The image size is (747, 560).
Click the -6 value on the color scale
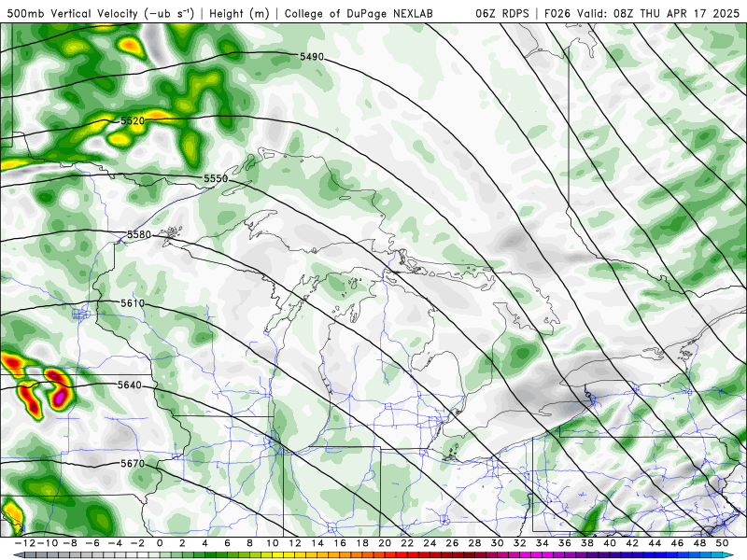click(x=92, y=543)
